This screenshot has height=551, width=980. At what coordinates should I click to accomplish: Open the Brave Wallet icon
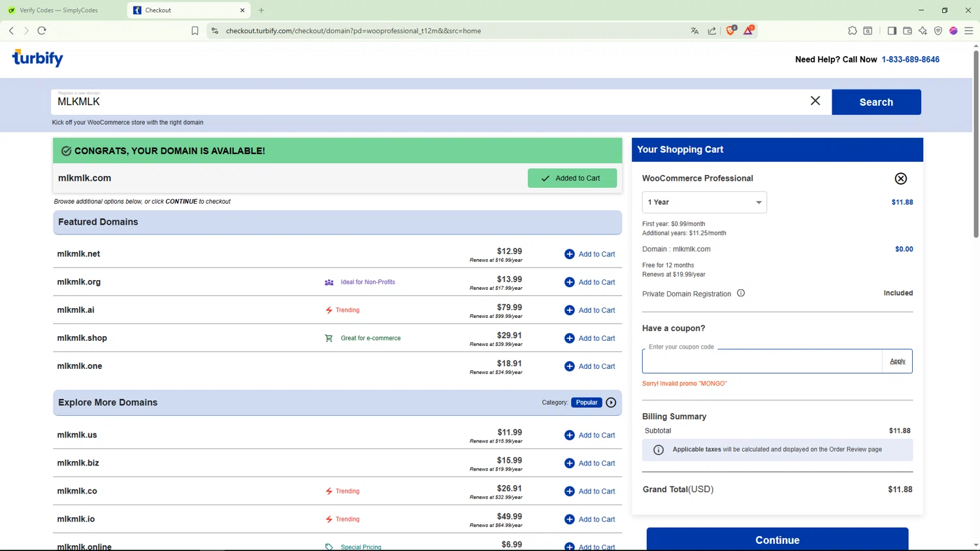907,31
